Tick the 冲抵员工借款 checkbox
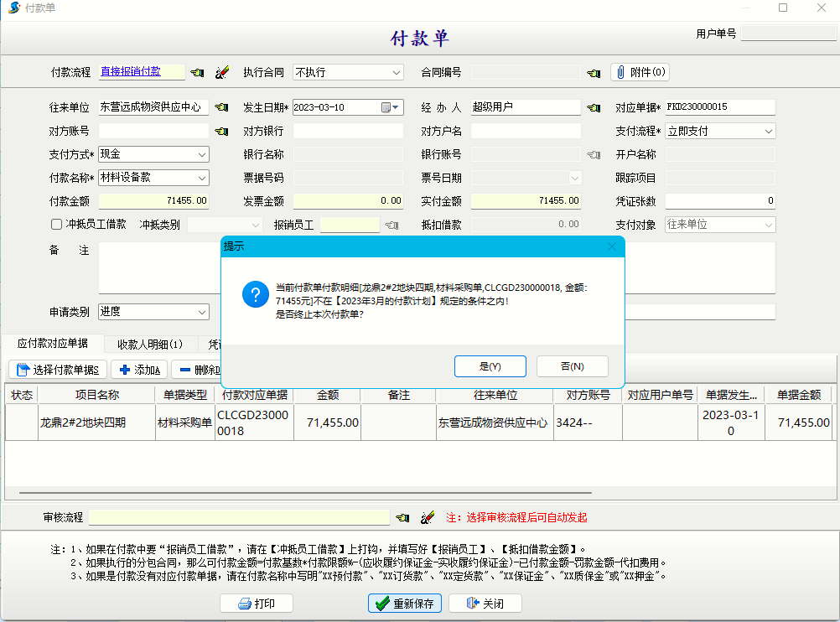Image resolution: width=840 pixels, height=622 pixels. coord(57,225)
